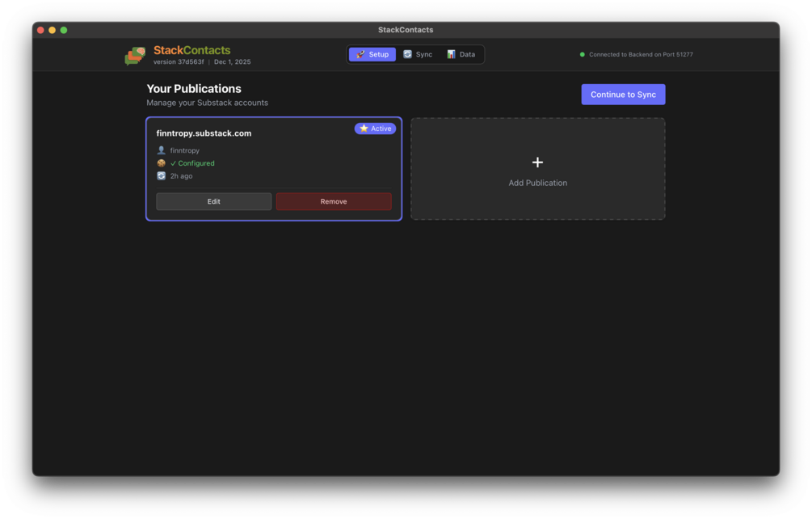Click the rocket icon on Setup tab
Screen dimensions: 812x519
[360, 54]
